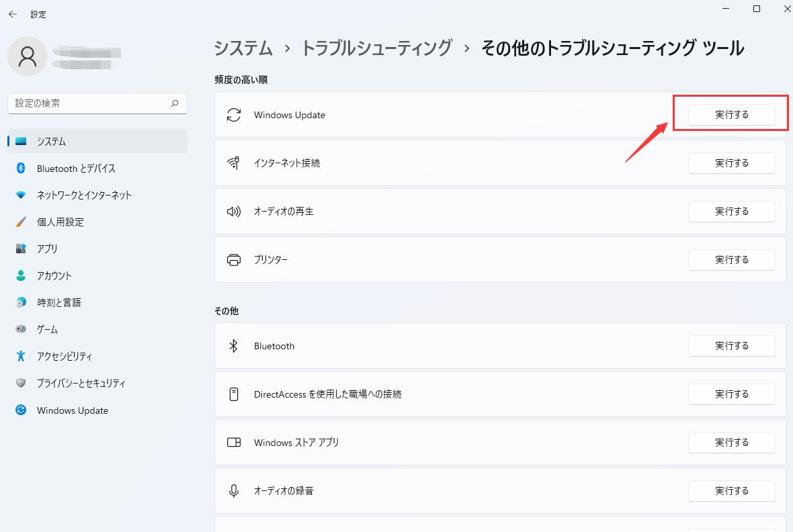The width and height of the screenshot is (793, 532).
Task: Click the printer icon on プリンター row
Action: point(233,260)
